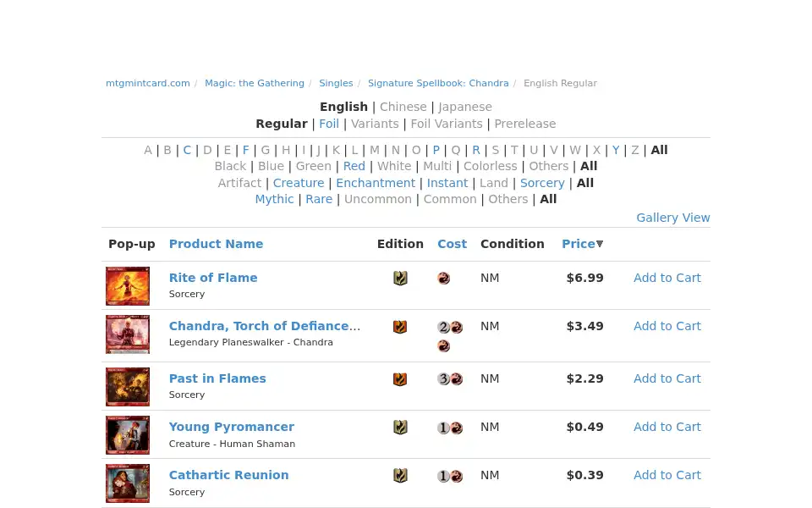Filter by Sorcery card type
812x508 pixels.
point(542,183)
